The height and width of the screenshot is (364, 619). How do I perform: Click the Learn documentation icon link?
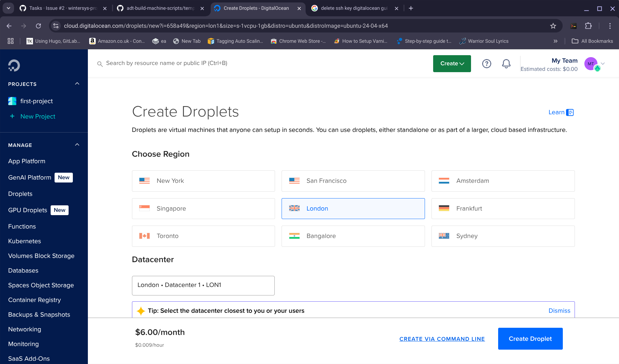pyautogui.click(x=561, y=112)
